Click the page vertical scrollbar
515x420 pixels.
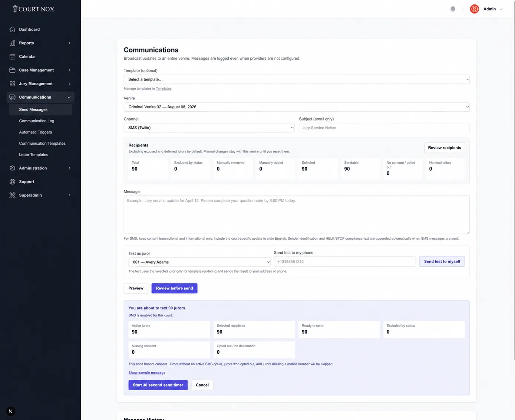pyautogui.click(x=514, y=180)
